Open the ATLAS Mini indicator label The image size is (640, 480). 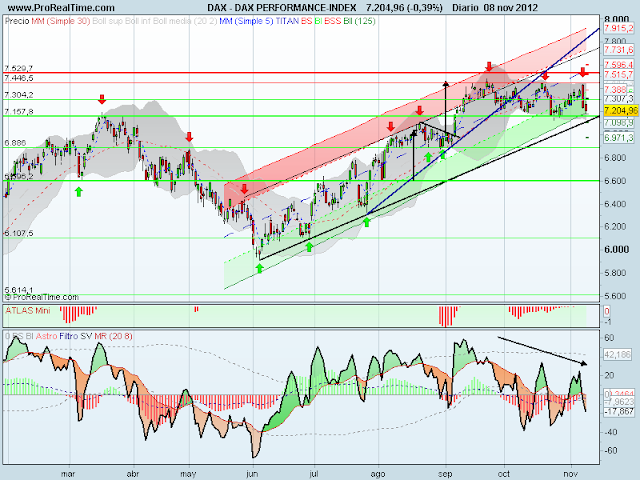tap(28, 311)
